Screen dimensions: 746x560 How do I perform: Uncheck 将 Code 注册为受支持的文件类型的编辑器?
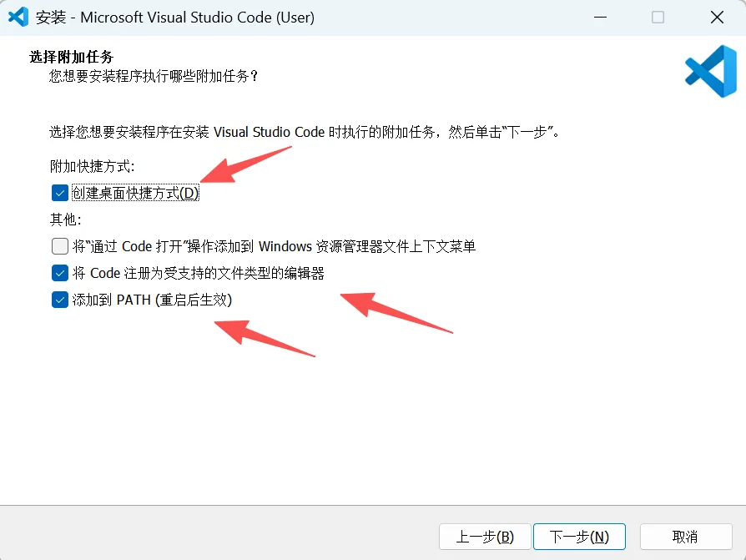tap(59, 273)
